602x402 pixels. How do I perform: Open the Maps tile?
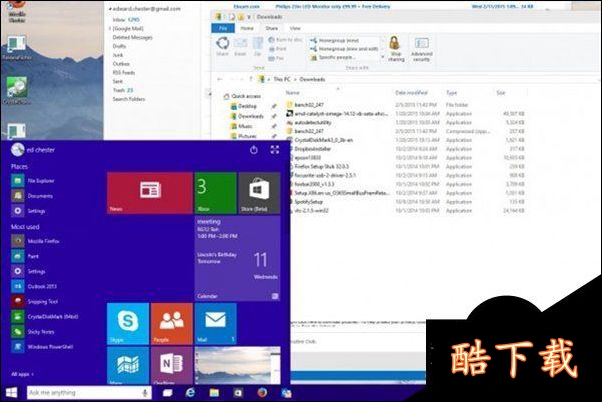click(x=128, y=366)
